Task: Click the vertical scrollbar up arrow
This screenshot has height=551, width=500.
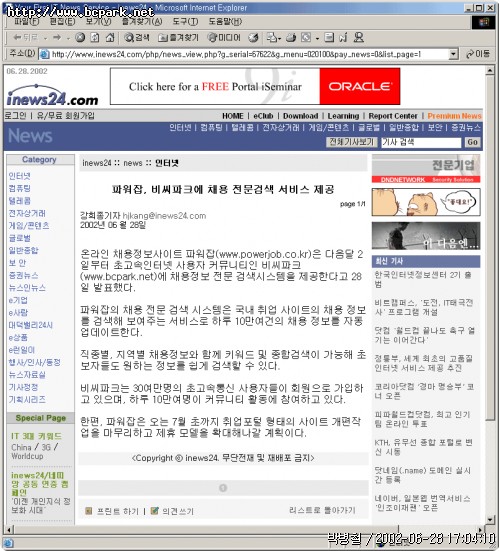Action: tap(490, 71)
